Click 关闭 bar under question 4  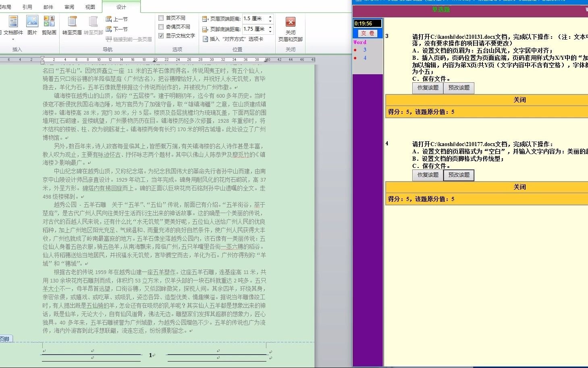(487, 187)
